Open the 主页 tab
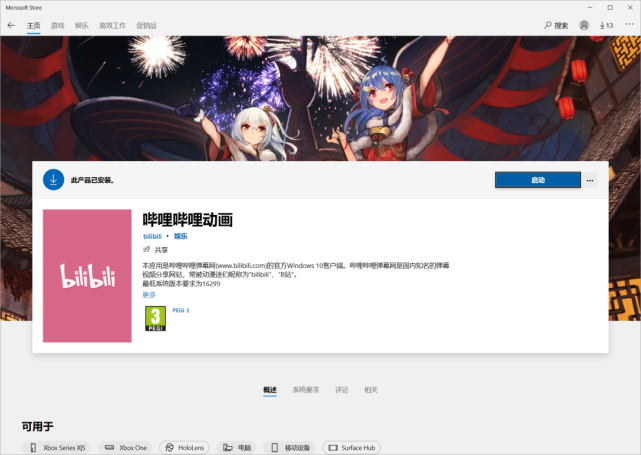Screen dimensions: 641x455 [34, 25]
